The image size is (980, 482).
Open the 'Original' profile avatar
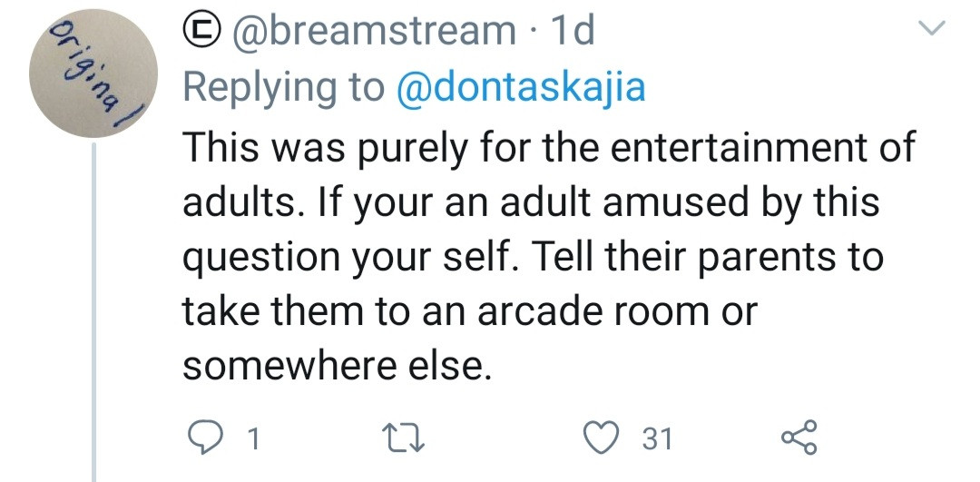pyautogui.click(x=96, y=74)
